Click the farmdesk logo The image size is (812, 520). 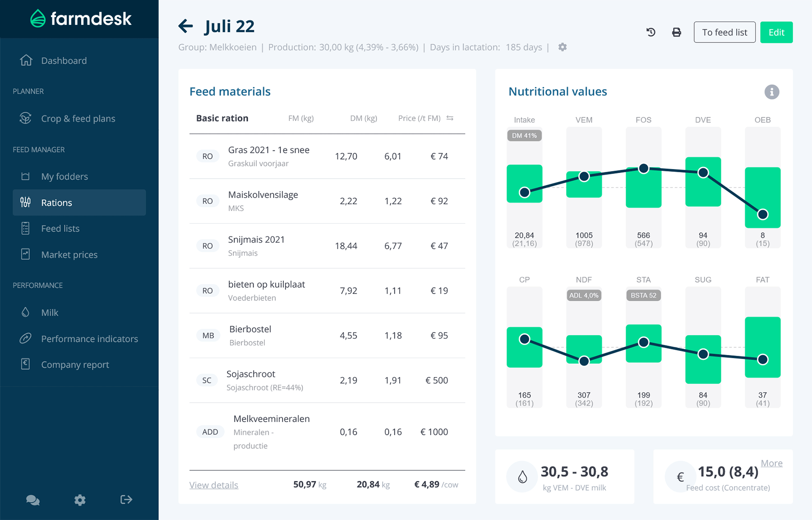[x=81, y=18]
